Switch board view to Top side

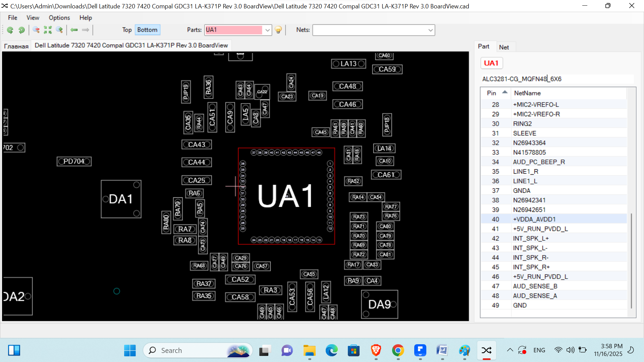point(127,30)
